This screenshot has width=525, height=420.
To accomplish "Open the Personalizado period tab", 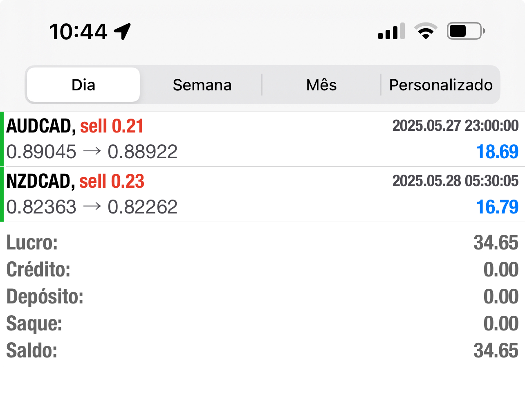I will (441, 85).
